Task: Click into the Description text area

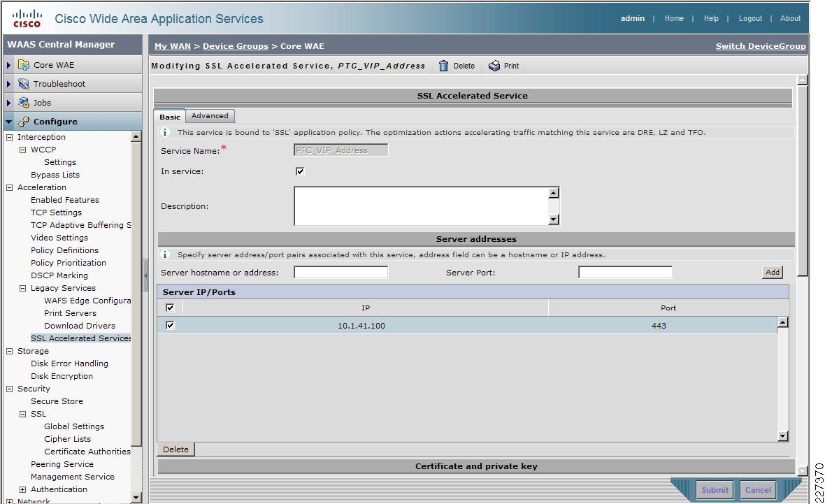Action: (422, 206)
